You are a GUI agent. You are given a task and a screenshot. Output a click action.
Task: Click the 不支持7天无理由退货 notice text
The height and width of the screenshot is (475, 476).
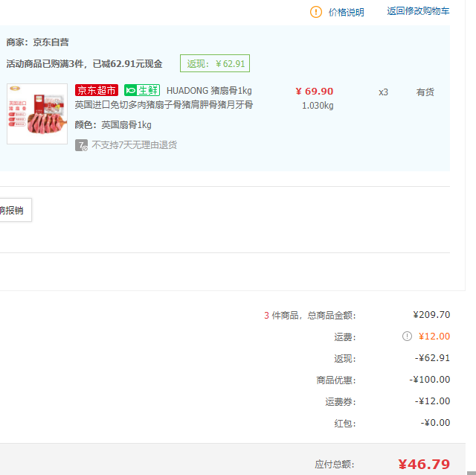[x=134, y=145]
